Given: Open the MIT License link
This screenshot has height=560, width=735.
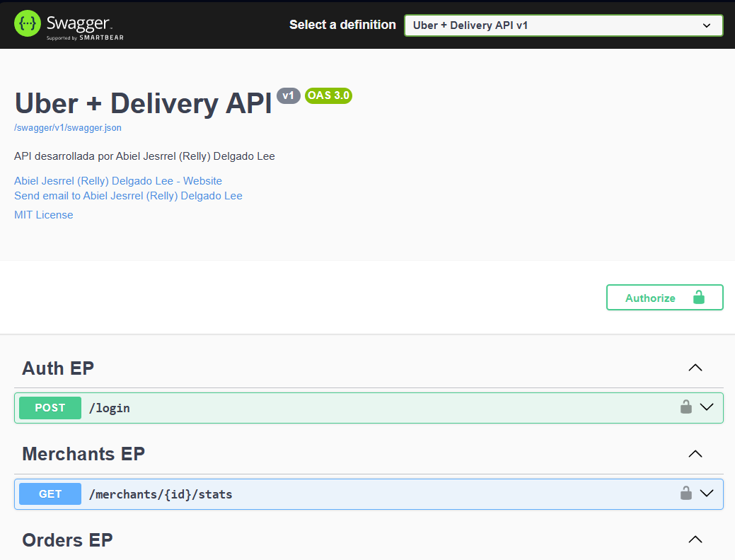Looking at the screenshot, I should coord(44,215).
